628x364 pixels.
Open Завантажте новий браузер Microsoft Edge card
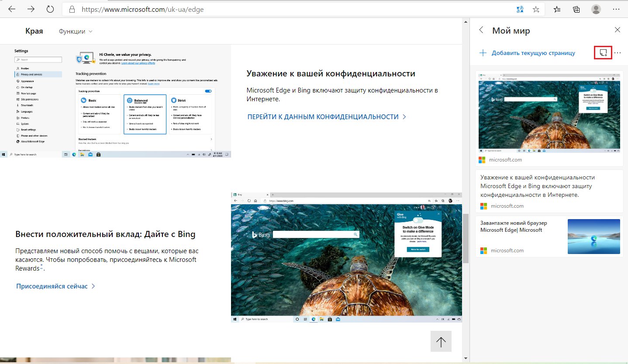point(549,236)
